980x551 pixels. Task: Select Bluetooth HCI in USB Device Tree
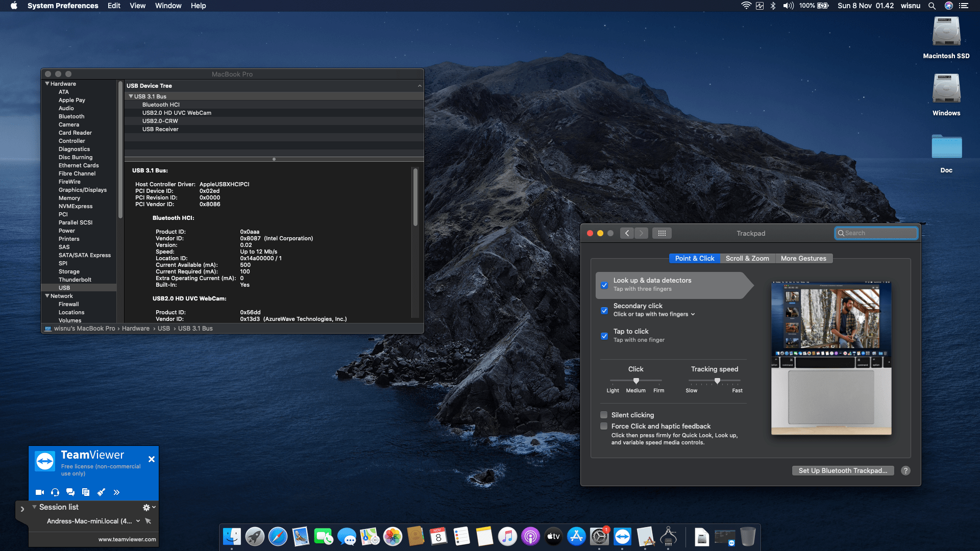[x=162, y=104]
